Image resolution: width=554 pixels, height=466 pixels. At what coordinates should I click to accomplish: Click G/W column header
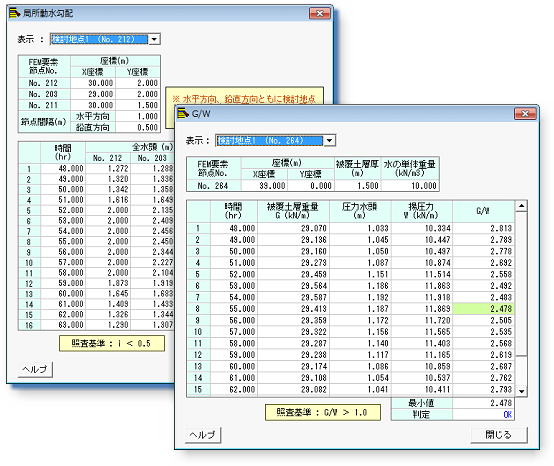(x=483, y=211)
